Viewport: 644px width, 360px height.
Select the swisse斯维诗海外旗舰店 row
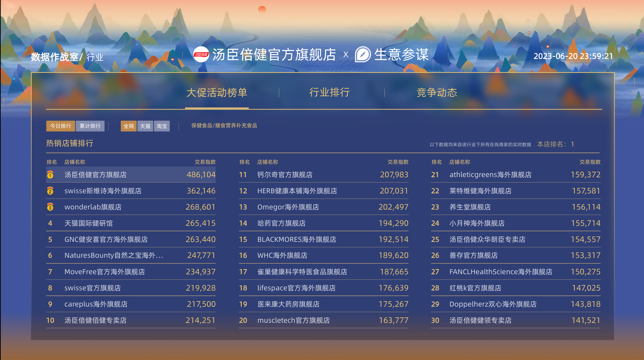(103, 191)
